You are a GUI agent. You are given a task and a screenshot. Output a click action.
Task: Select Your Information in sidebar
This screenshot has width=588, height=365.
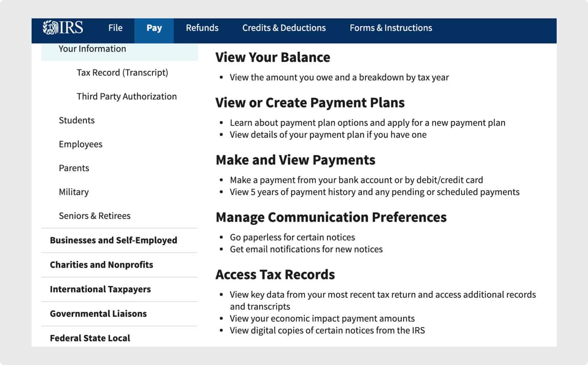click(119, 52)
